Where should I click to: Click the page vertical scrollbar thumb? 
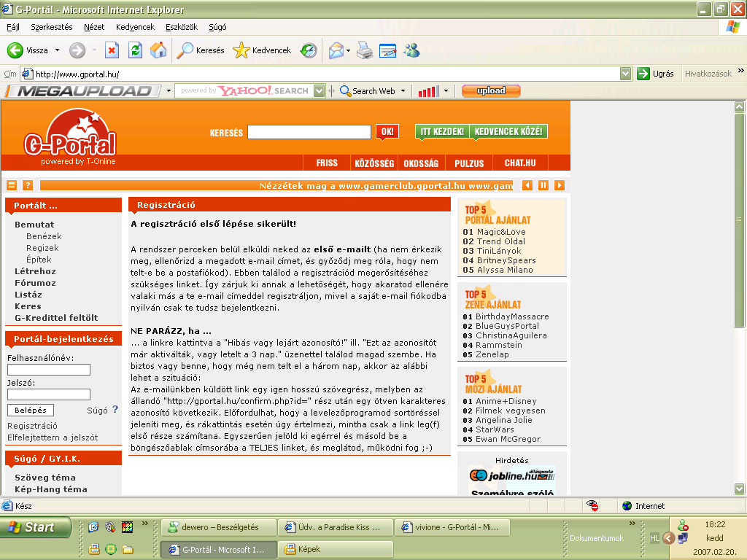740,220
